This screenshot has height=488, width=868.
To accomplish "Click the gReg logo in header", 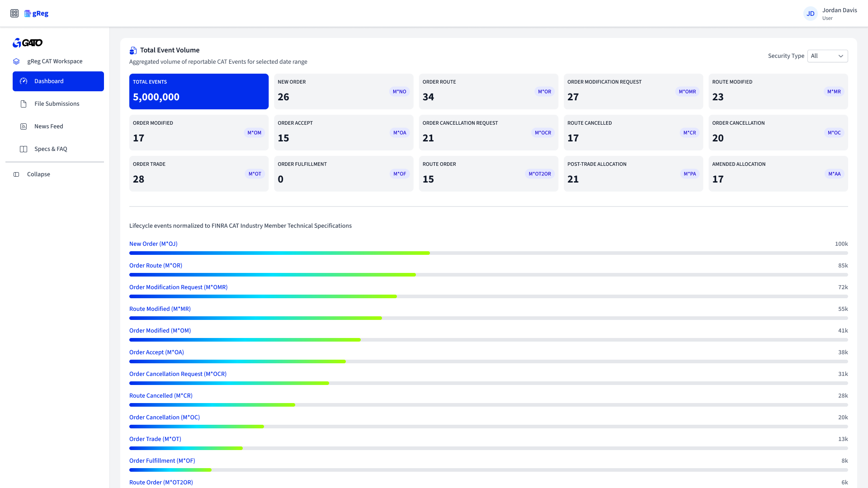I will coord(36,14).
